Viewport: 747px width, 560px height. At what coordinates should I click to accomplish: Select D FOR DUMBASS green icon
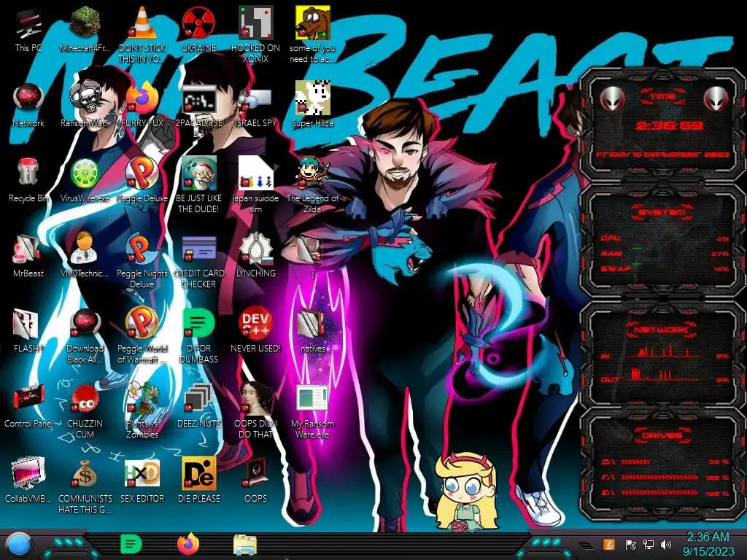(198, 323)
